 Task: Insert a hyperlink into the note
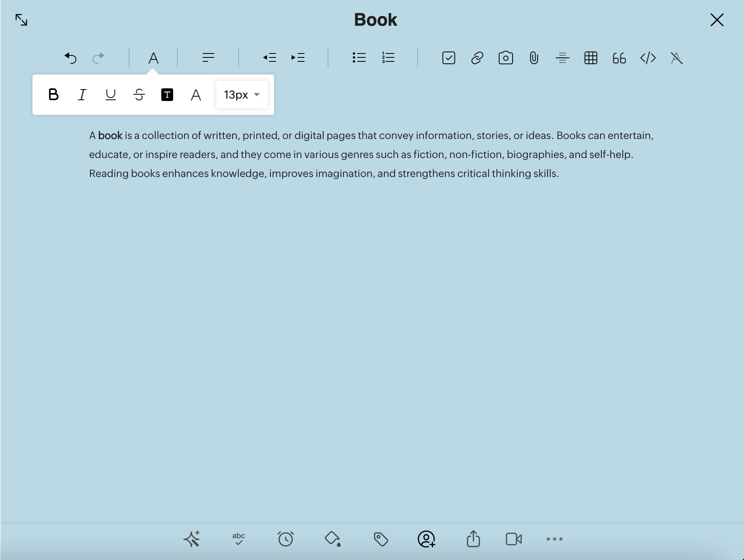click(x=477, y=58)
